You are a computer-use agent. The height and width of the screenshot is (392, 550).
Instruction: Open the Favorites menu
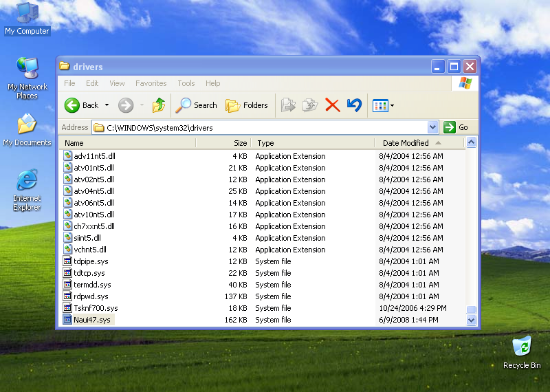pos(151,83)
